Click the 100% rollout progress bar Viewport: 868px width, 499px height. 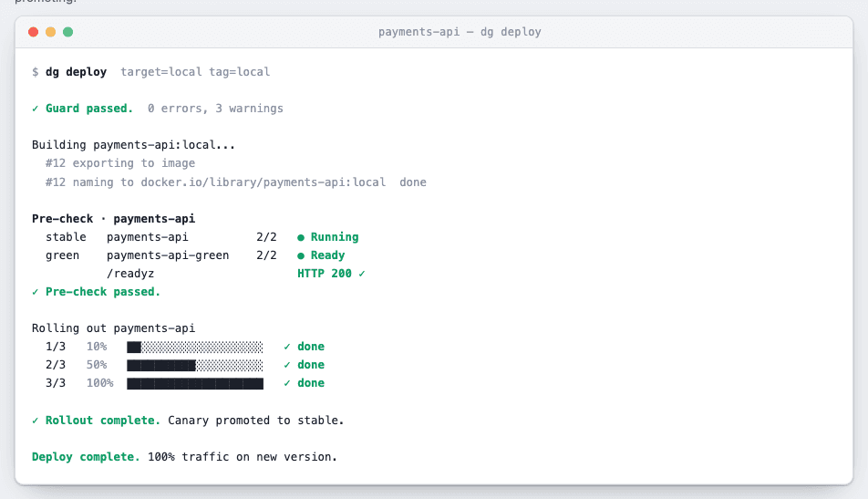coord(195,384)
